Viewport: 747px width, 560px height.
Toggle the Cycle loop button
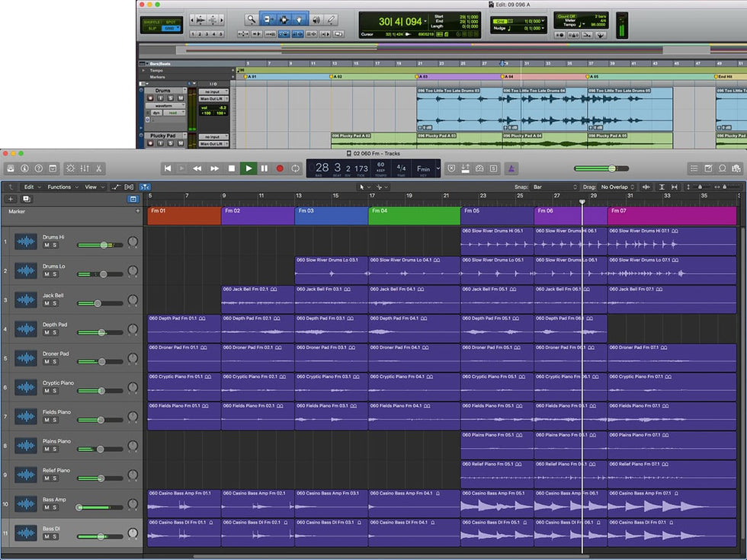pos(296,168)
